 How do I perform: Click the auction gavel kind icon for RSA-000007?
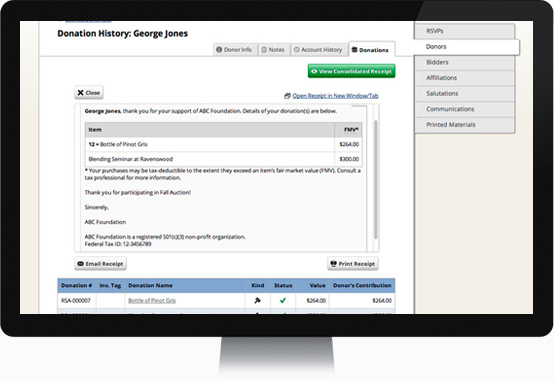click(257, 300)
